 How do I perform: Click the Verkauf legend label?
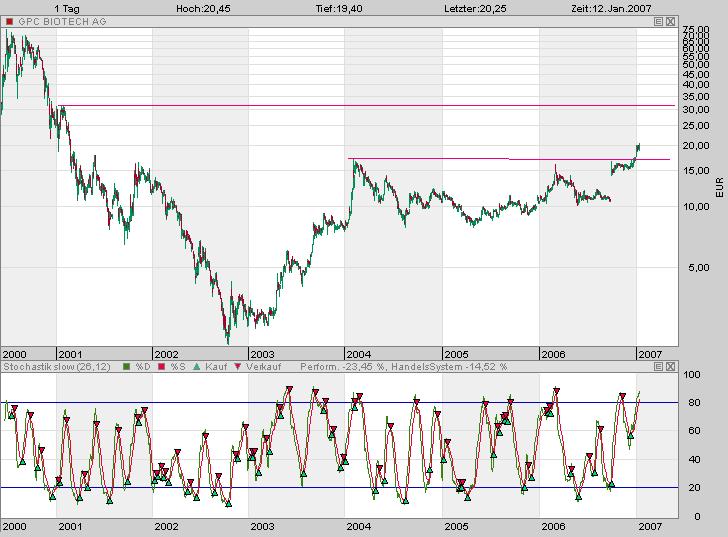(x=264, y=367)
